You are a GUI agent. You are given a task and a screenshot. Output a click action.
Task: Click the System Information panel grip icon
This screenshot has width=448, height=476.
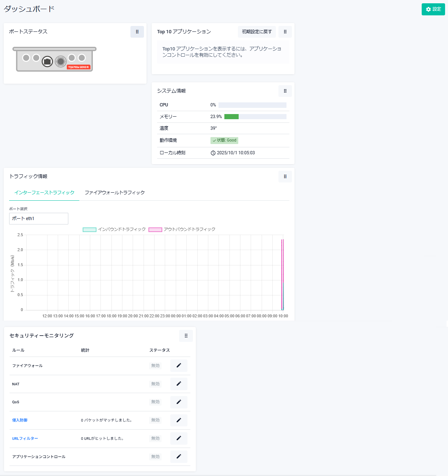[285, 91]
